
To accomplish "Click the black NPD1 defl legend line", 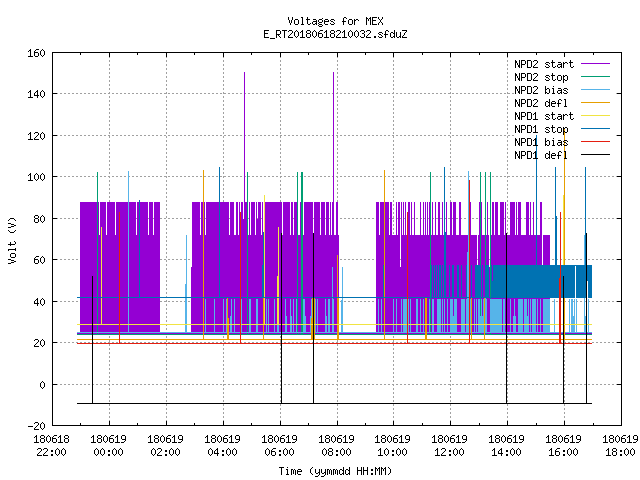I will [x=596, y=155].
